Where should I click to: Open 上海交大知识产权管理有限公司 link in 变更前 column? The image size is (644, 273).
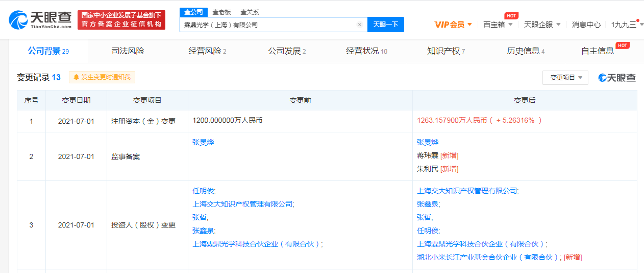(242, 204)
